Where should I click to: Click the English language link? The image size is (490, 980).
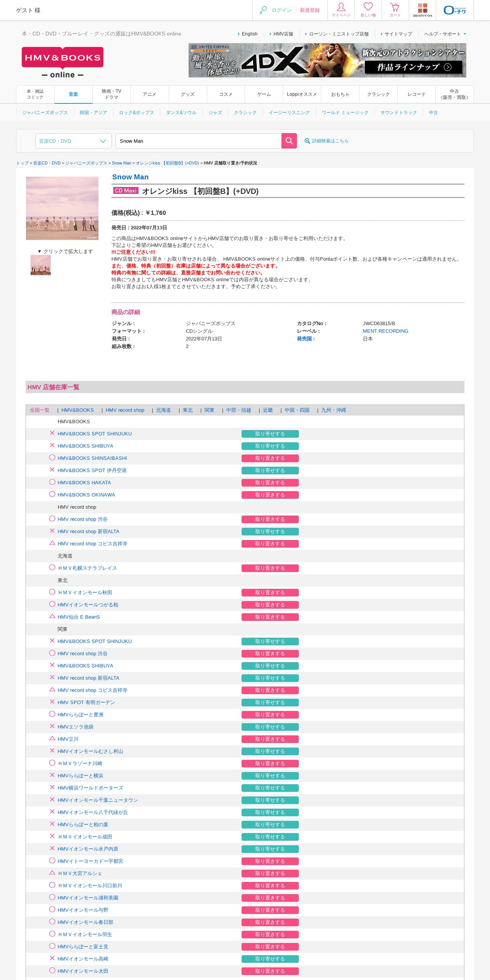(250, 34)
